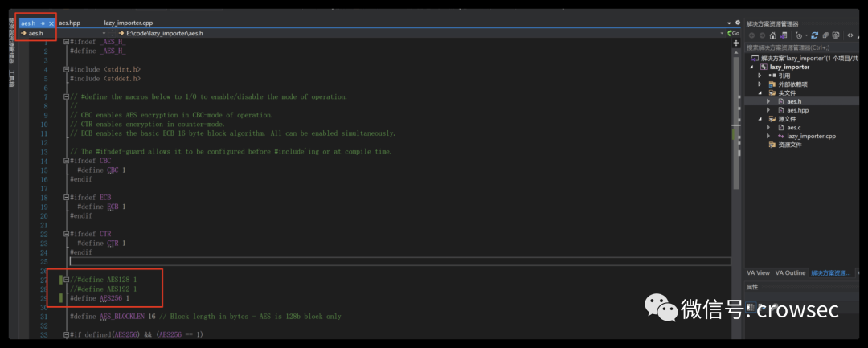Open the VA Outline tab
868x348 pixels.
tap(790, 272)
